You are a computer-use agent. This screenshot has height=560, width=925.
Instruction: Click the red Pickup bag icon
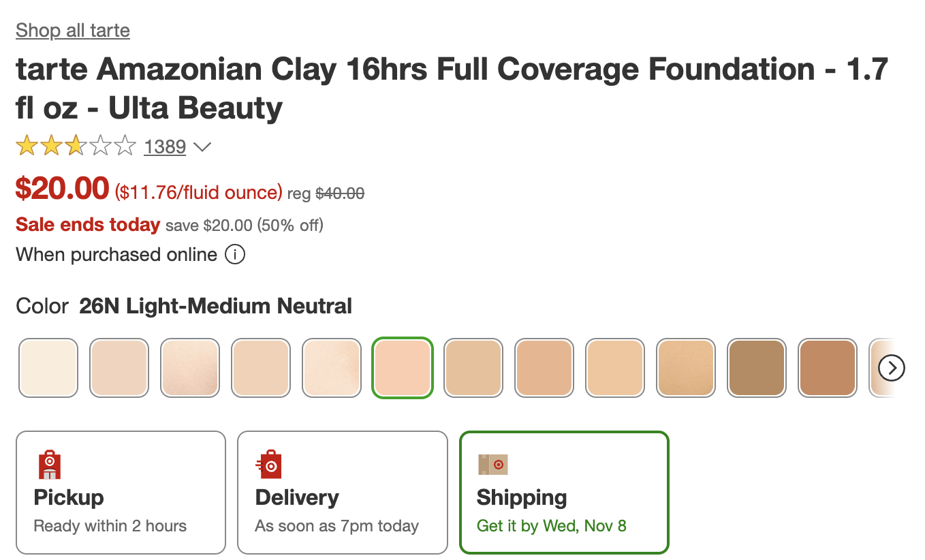50,465
